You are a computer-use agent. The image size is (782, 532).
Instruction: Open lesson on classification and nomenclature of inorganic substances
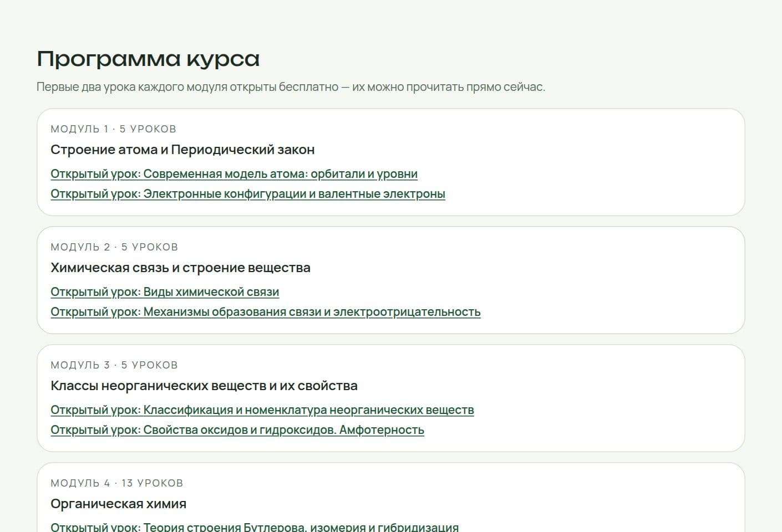pyautogui.click(x=262, y=410)
